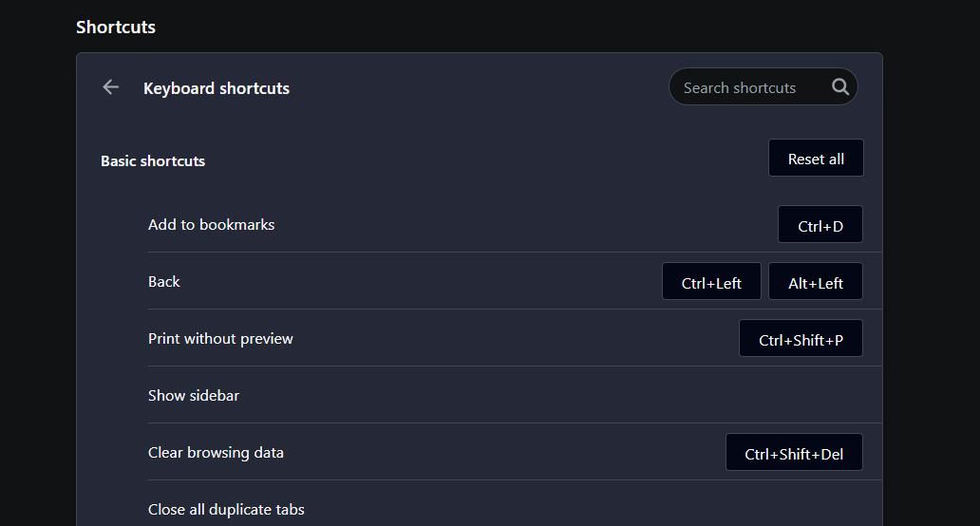Image resolution: width=980 pixels, height=526 pixels.
Task: Select the Print without preview label
Action: [x=220, y=339]
